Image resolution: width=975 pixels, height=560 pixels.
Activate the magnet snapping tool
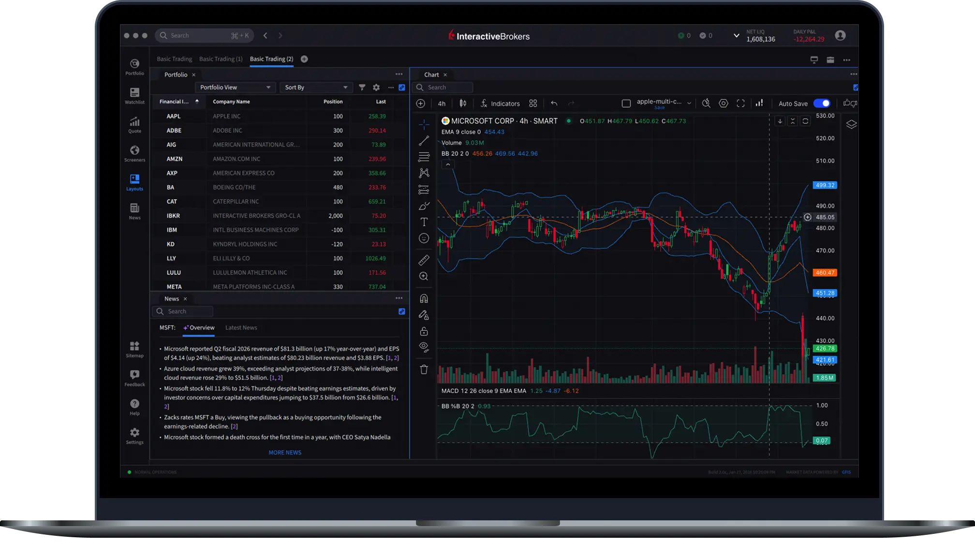coord(424,298)
